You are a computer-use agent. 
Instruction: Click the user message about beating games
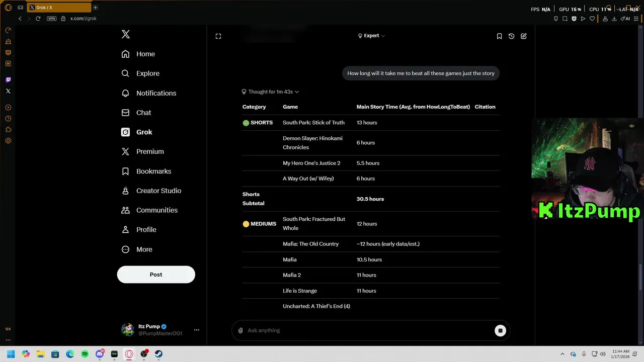pyautogui.click(x=421, y=73)
